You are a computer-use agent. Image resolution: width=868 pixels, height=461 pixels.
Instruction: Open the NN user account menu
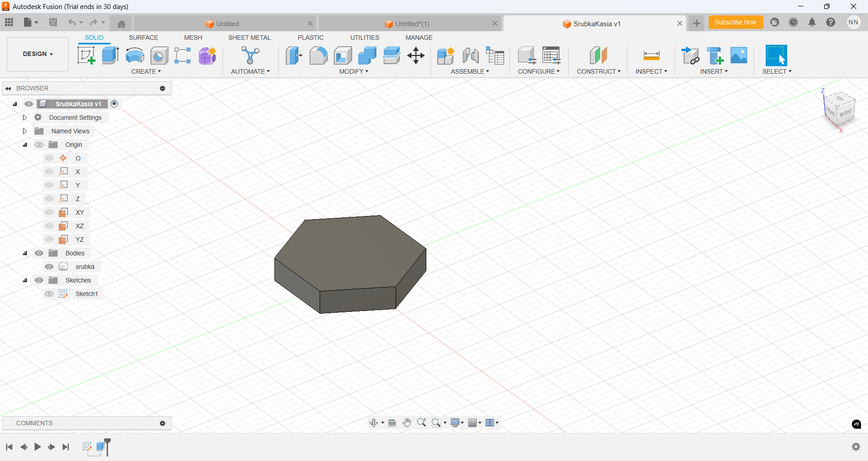coord(854,22)
